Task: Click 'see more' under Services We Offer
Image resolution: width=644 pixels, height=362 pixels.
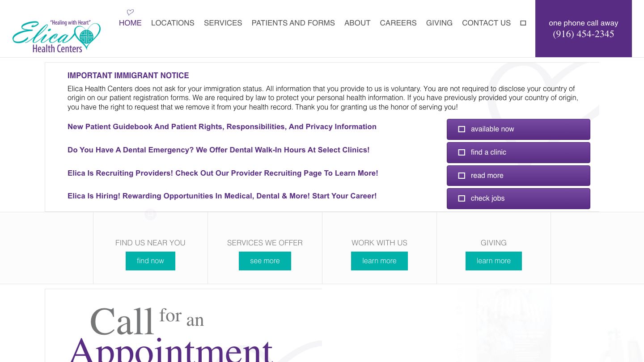Action: [265, 261]
